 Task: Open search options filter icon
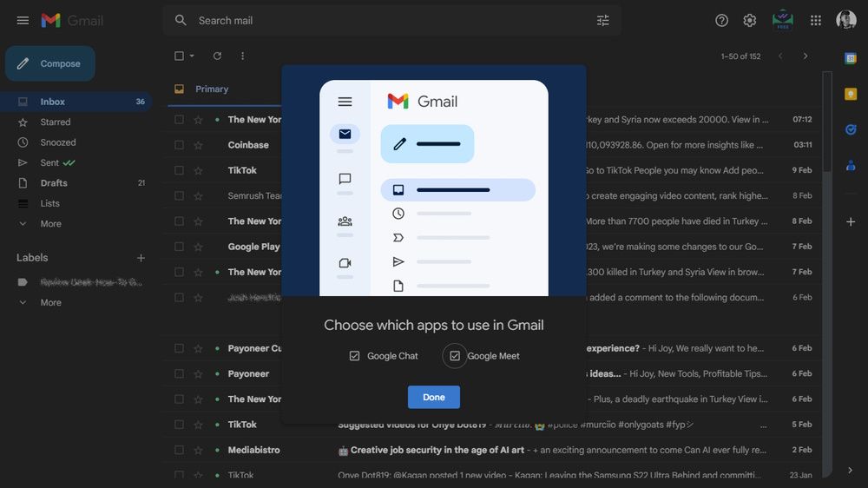603,21
